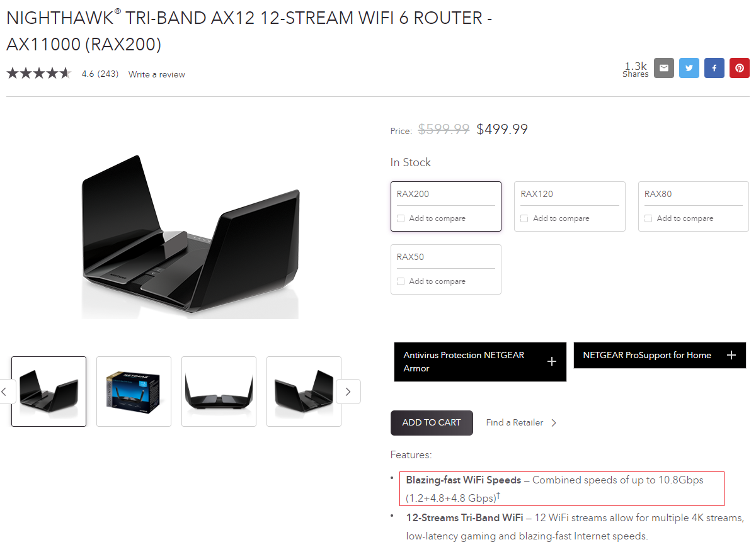This screenshot has height=547, width=756.
Task: Share on Facebook icon
Action: point(714,68)
